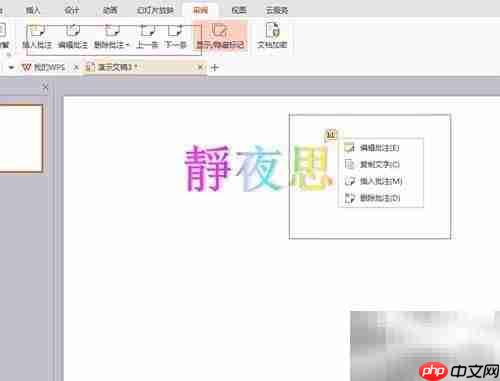Select the 审阅 ribbon tab
Screen dimensions: 500x381
pyautogui.click(x=200, y=10)
